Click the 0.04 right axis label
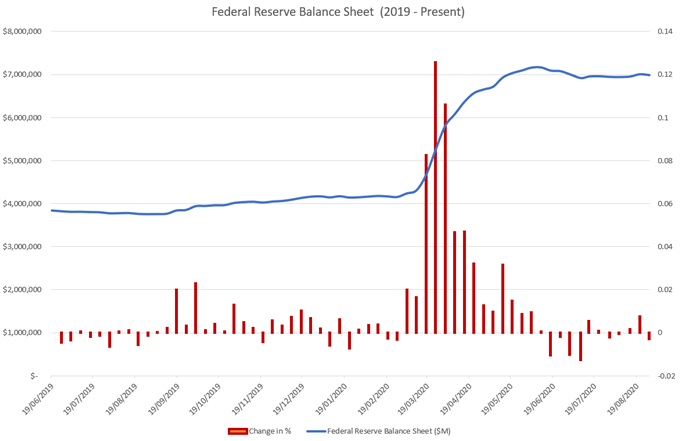The image size is (680, 441). click(x=664, y=246)
